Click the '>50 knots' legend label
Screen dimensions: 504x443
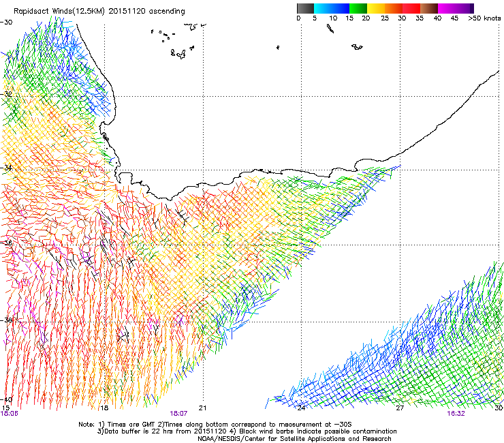[484, 18]
